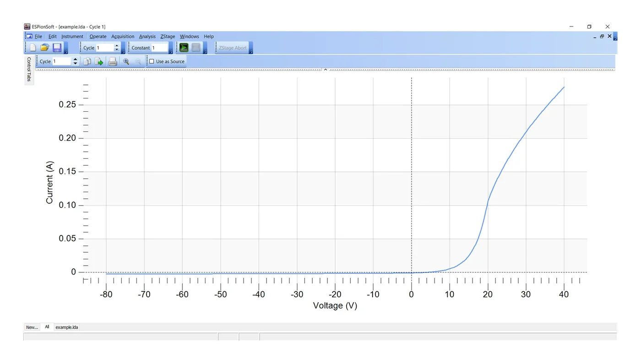Open the Acquisition menu
This screenshot has width=641, height=364.
coord(123,37)
